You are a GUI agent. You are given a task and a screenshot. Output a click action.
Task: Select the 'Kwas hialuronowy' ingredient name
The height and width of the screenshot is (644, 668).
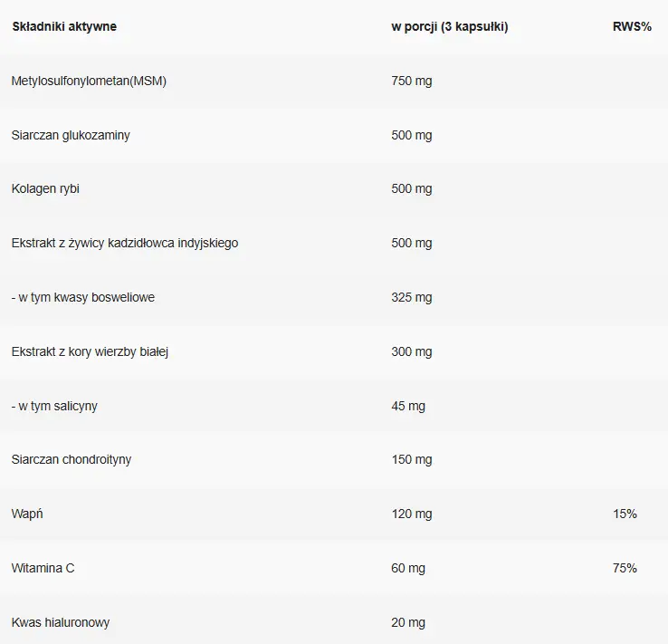coord(61,622)
